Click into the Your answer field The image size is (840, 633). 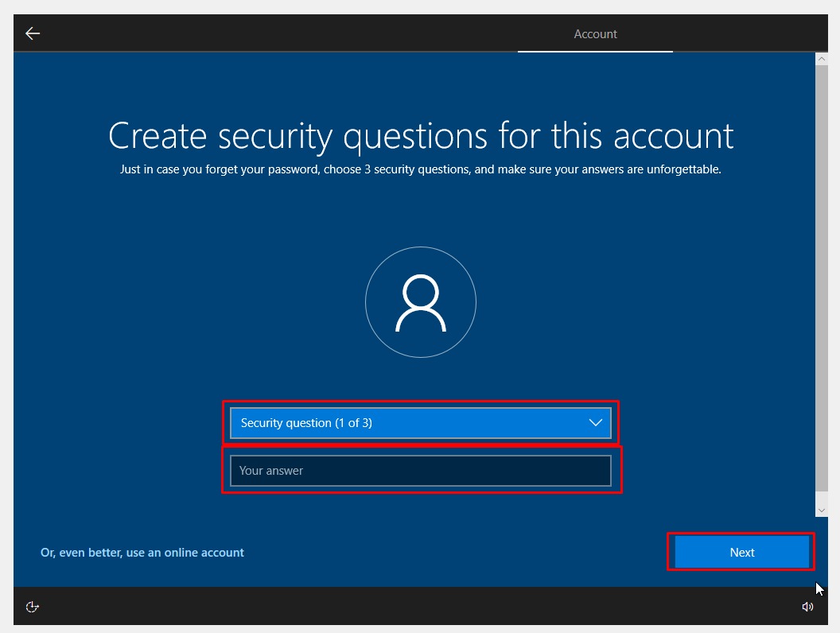pyautogui.click(x=421, y=471)
